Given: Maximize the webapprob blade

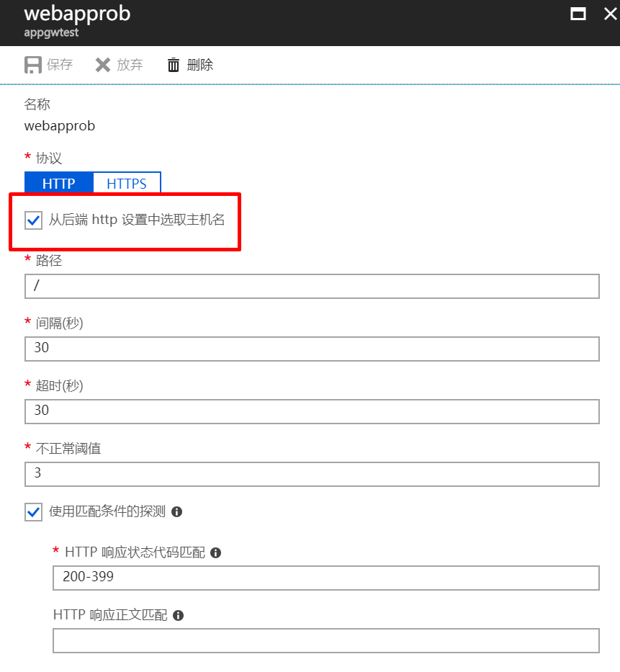Looking at the screenshot, I should (x=578, y=14).
